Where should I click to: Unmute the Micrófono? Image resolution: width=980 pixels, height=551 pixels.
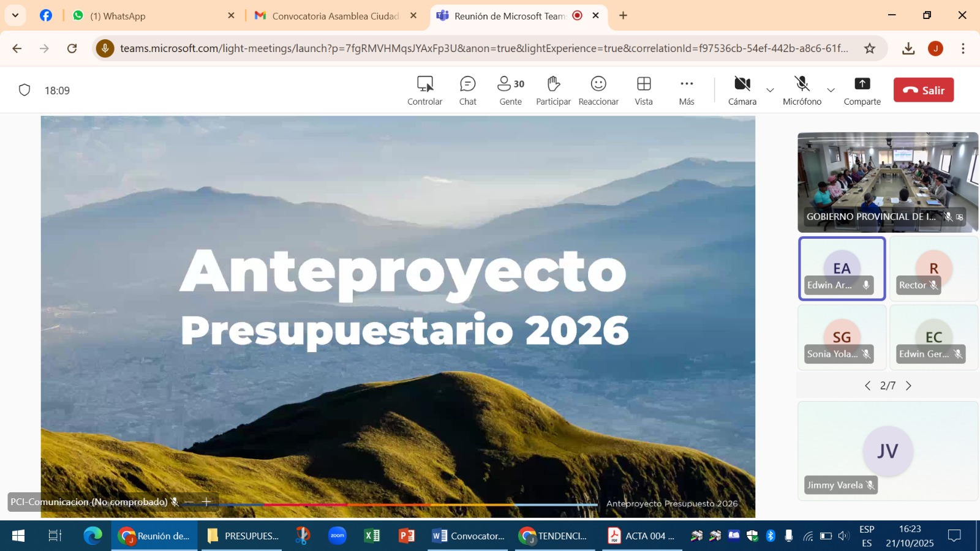(x=802, y=90)
